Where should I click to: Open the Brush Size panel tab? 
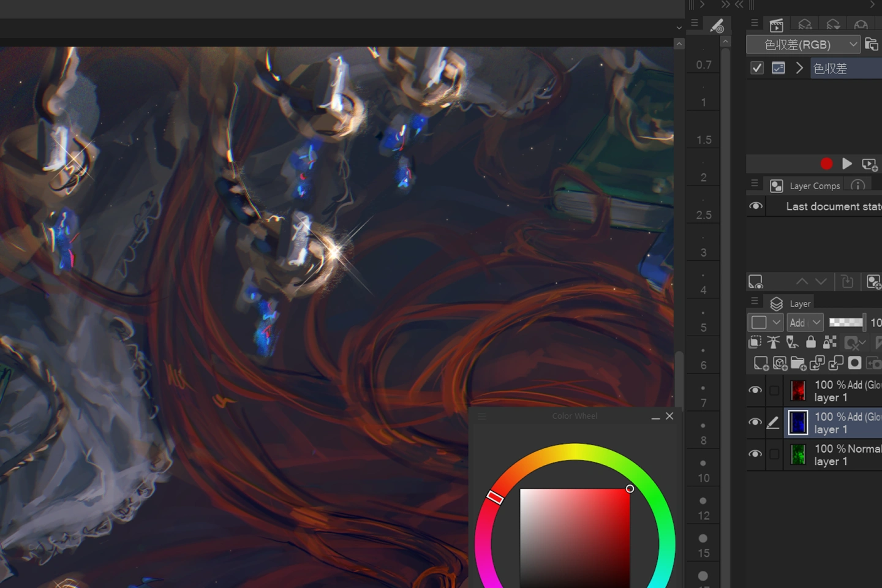(717, 25)
